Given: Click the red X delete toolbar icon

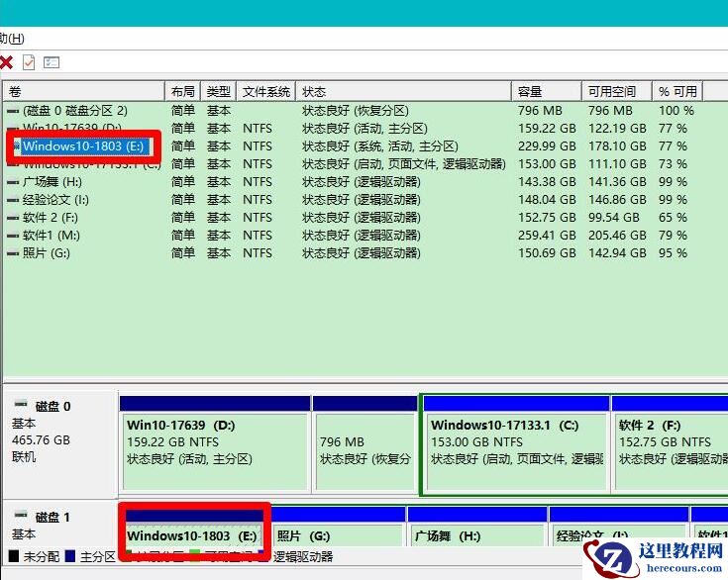Looking at the screenshot, I should (7, 62).
